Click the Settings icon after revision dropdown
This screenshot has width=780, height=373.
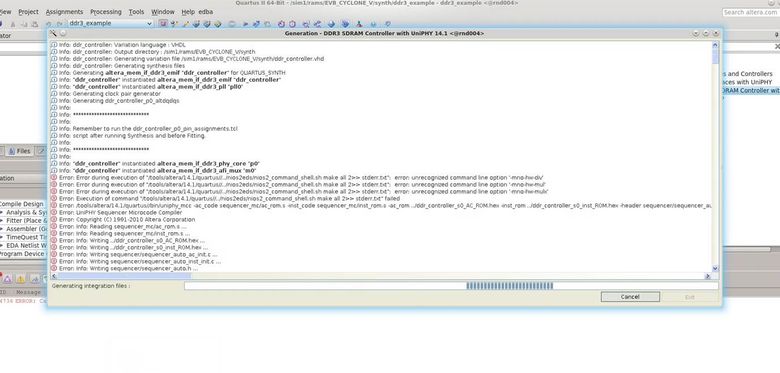click(163, 23)
